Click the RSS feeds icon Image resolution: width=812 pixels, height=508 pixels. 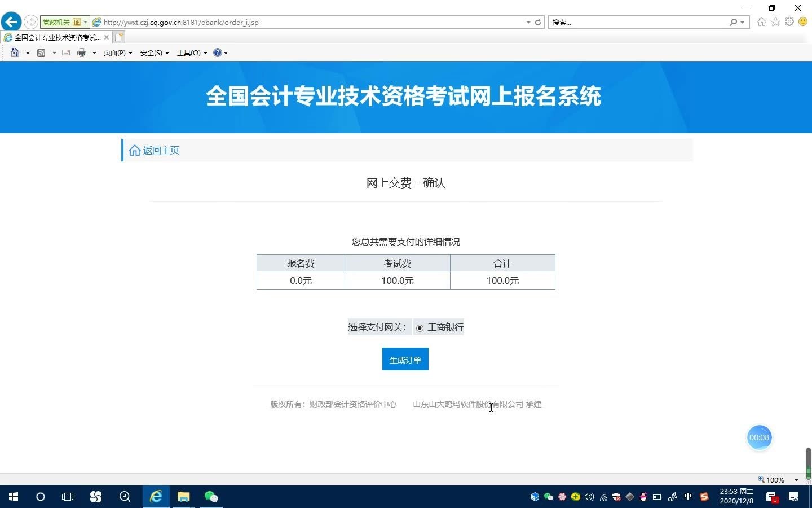point(41,52)
